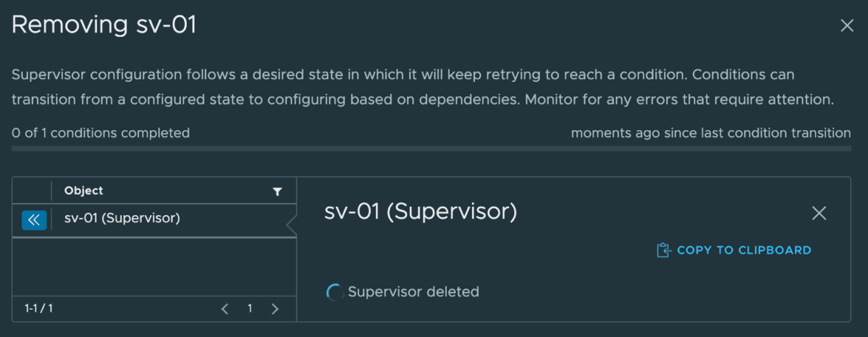Click the last condition transition timestamp
This screenshot has height=337, width=868.
(x=710, y=133)
